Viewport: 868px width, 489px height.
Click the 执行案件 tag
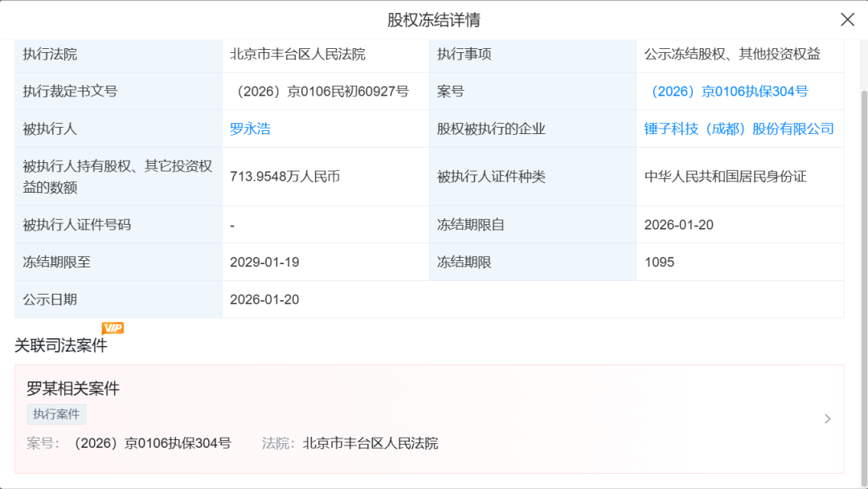(56, 414)
